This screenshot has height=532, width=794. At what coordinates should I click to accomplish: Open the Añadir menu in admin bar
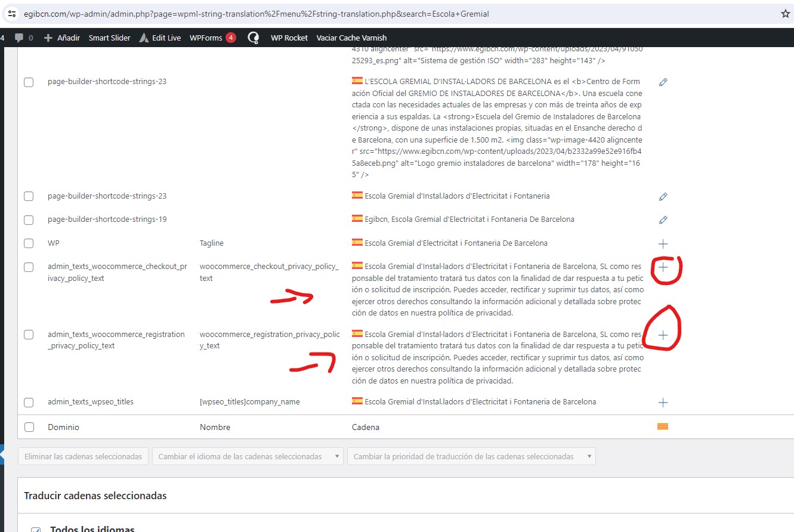pos(62,38)
